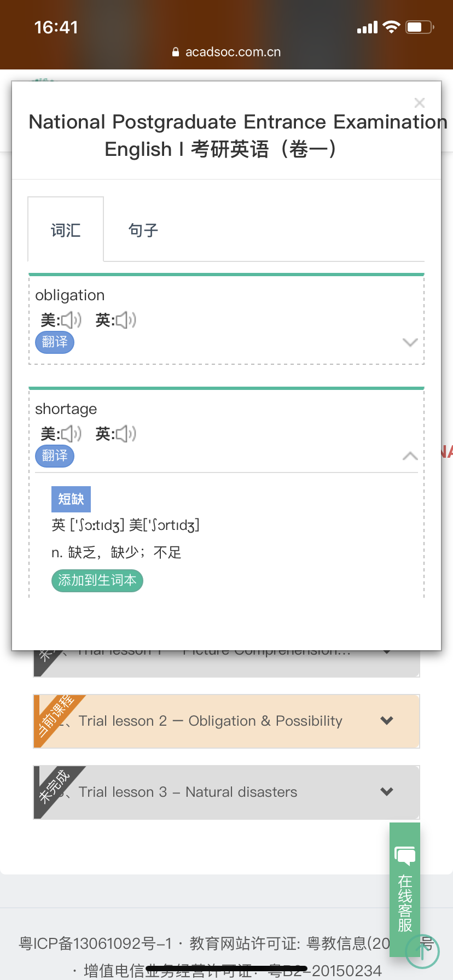Expand Trial lesson 2 — Obligation & Possibility

[387, 721]
